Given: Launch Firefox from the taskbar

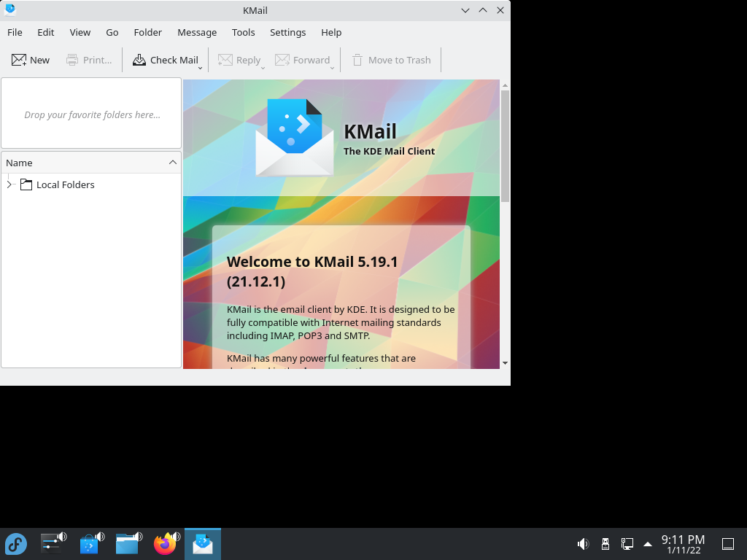Looking at the screenshot, I should pyautogui.click(x=166, y=544).
